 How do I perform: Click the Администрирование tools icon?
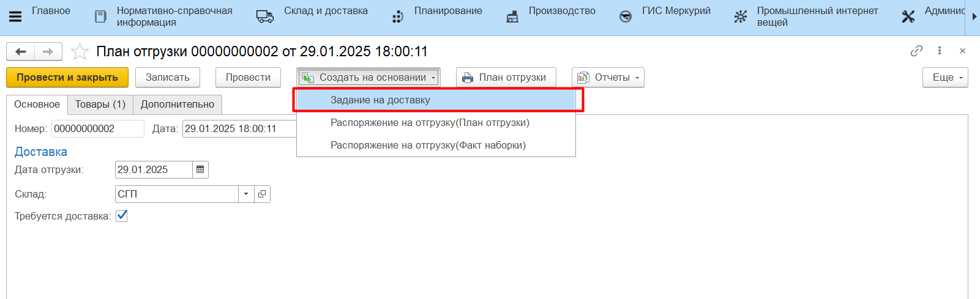(908, 17)
